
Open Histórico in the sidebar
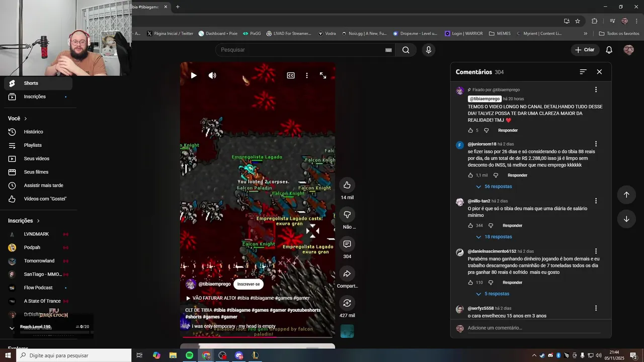38,132
